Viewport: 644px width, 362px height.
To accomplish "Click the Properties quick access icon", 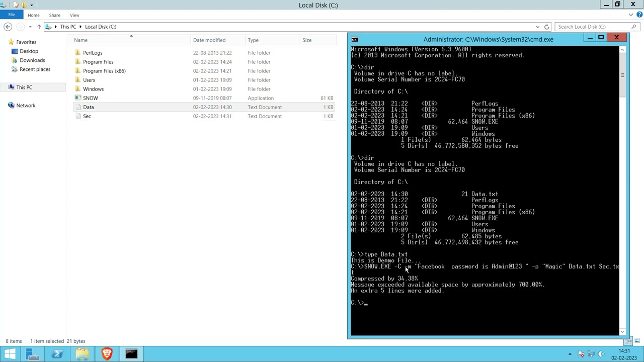I will tap(16, 5).
